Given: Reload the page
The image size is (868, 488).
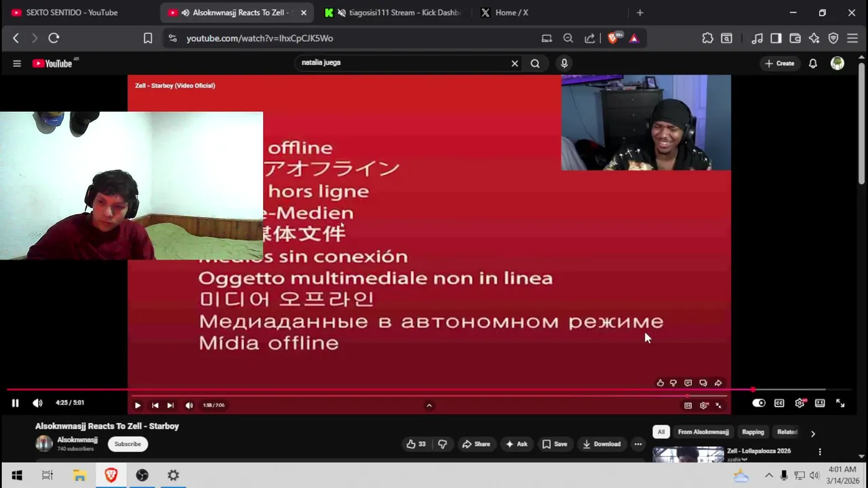Looking at the screenshot, I should (54, 38).
